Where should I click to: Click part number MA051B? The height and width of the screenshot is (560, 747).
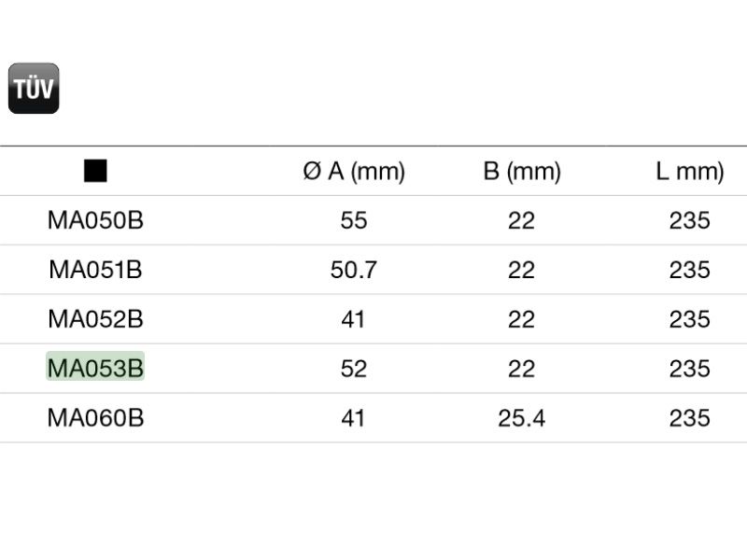click(95, 270)
